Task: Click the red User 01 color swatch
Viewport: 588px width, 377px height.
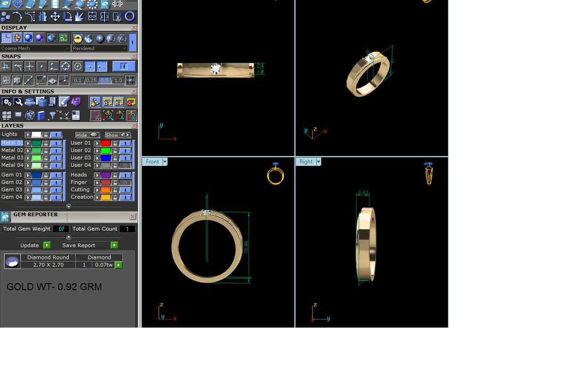Action: click(x=106, y=143)
